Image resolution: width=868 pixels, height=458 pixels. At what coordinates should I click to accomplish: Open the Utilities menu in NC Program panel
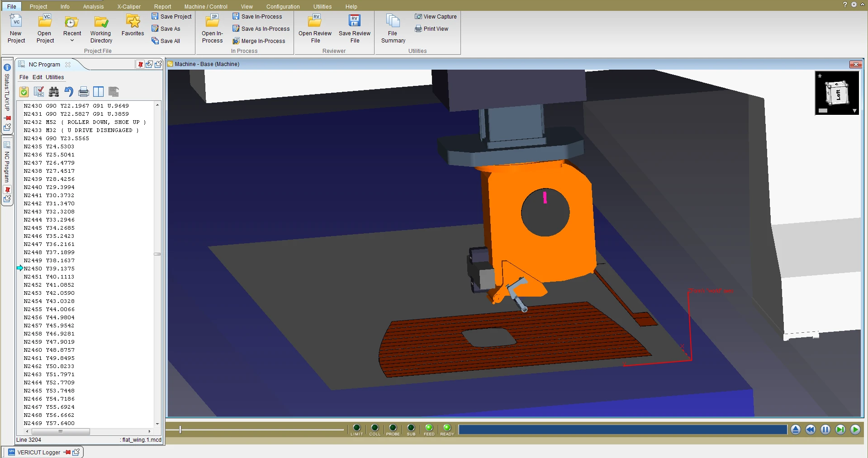tap(55, 77)
